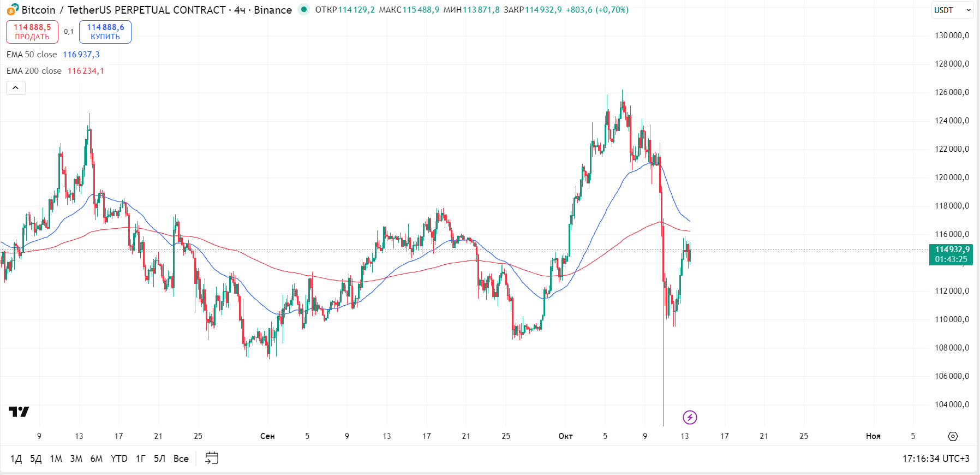Switch to YTD time range

coord(119,459)
